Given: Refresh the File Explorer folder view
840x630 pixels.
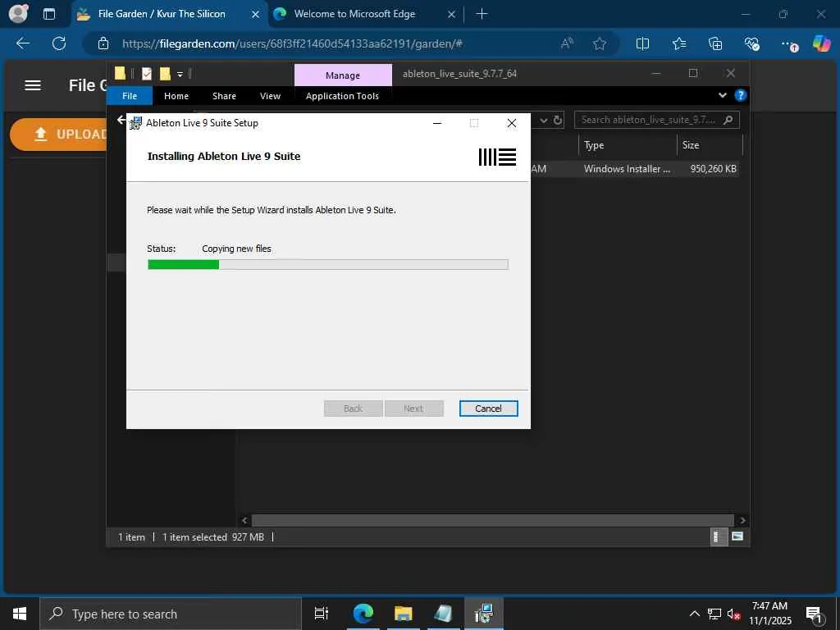Looking at the screenshot, I should (558, 120).
